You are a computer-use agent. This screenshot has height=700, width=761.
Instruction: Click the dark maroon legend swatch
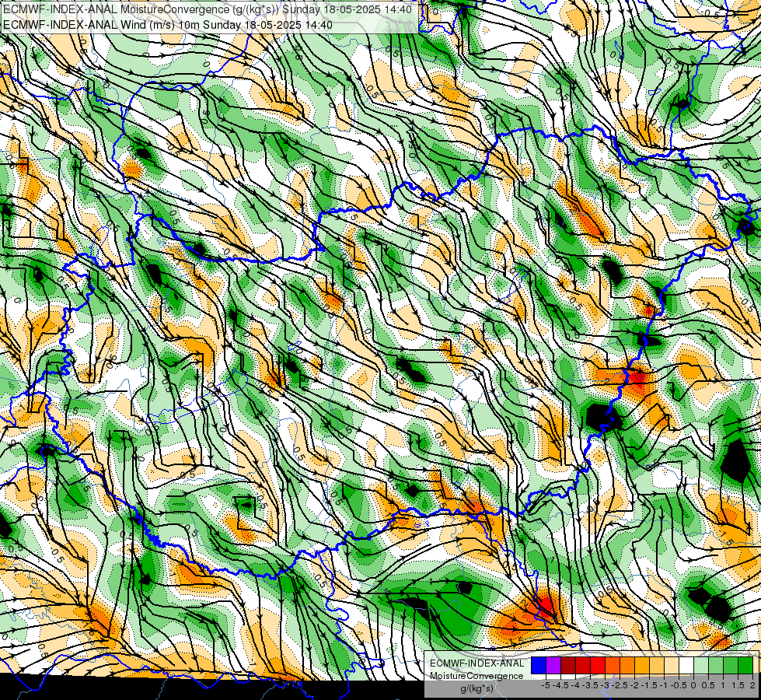pos(568,665)
